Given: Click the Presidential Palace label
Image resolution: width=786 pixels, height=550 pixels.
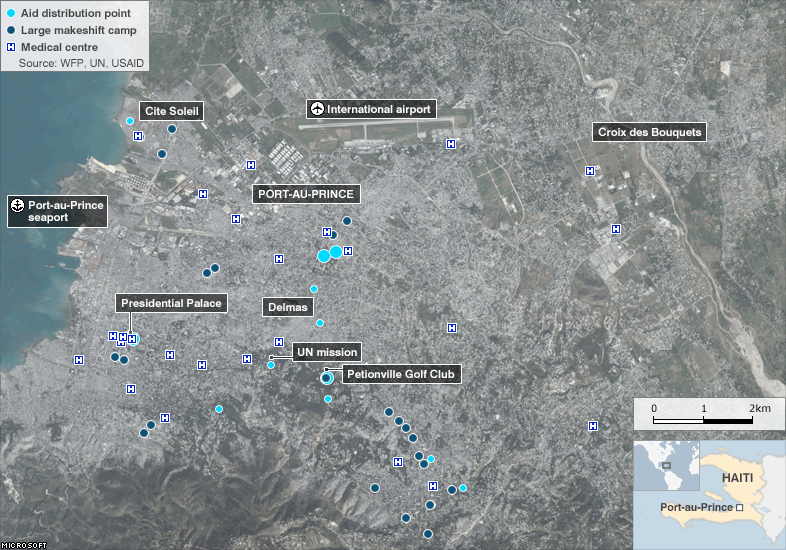Looking at the screenshot, I should [x=170, y=303].
